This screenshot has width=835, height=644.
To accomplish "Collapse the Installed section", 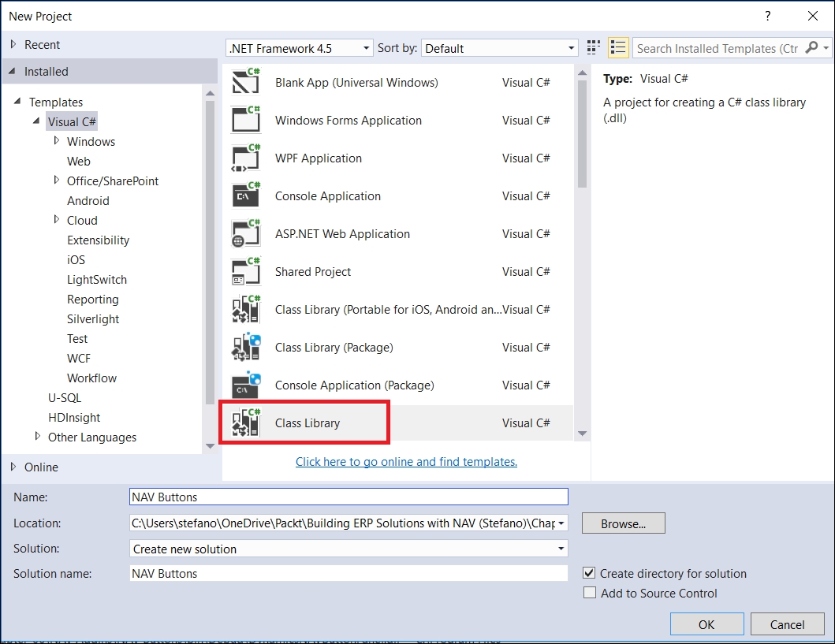I will coord(13,71).
